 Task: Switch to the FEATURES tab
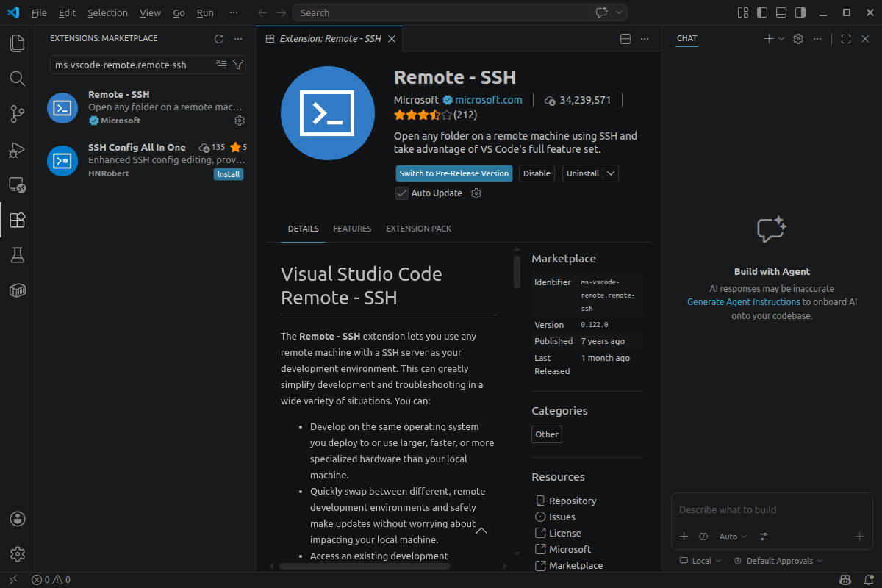coord(352,229)
